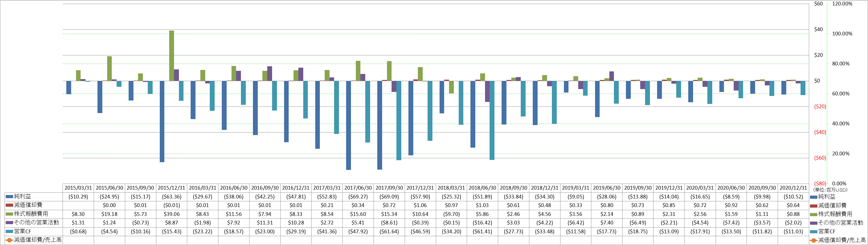
Task: Click the その他の営業活動 cell showing $11.31
Action: coord(264,223)
